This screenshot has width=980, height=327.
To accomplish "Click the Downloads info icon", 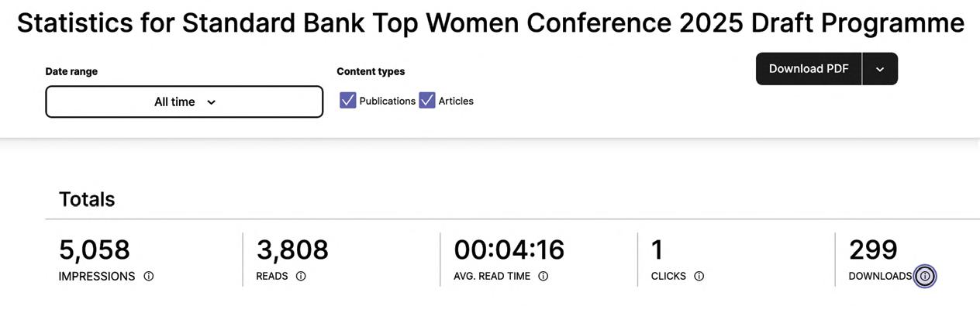I will coord(924,276).
